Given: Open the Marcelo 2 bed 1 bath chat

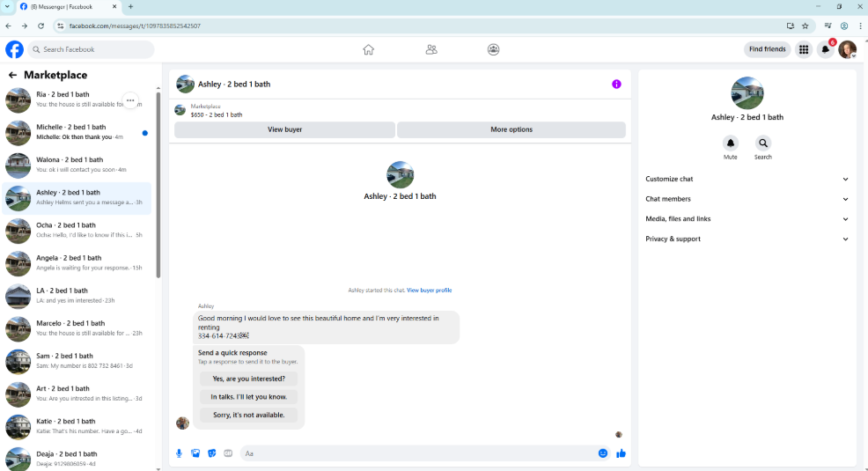Looking at the screenshot, I should pyautogui.click(x=77, y=328).
